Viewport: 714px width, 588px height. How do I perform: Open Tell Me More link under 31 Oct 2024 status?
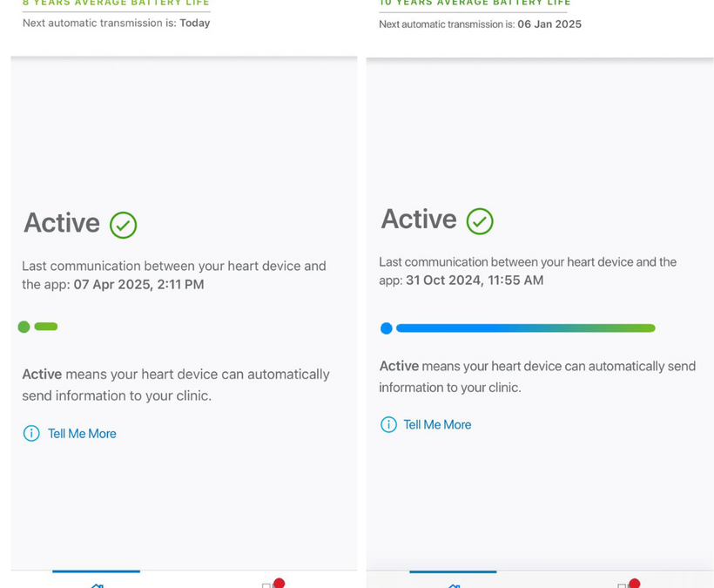click(x=437, y=424)
